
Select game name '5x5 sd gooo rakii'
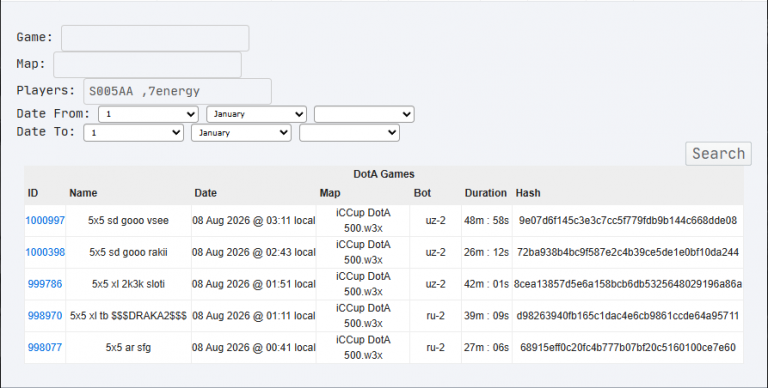point(128,252)
